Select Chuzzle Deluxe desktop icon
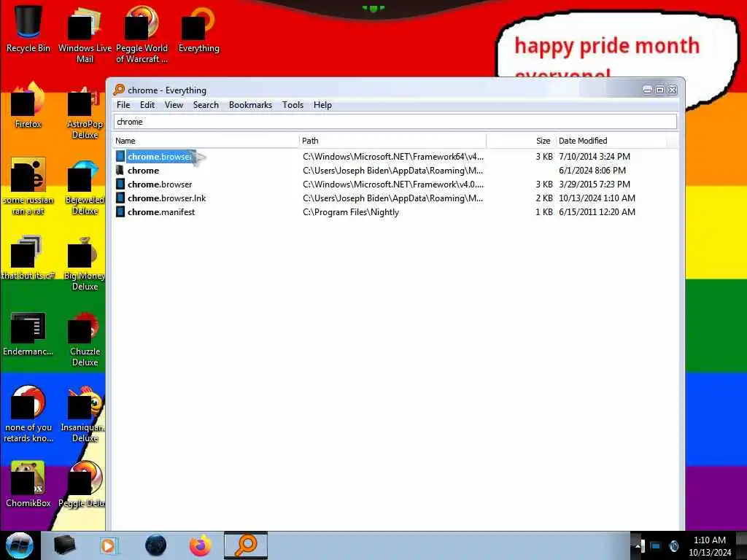 click(85, 338)
